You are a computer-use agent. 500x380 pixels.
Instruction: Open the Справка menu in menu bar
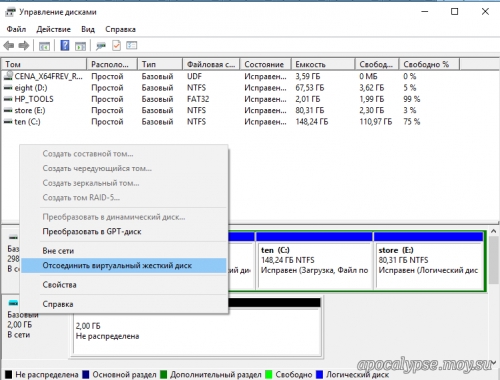pos(120,29)
